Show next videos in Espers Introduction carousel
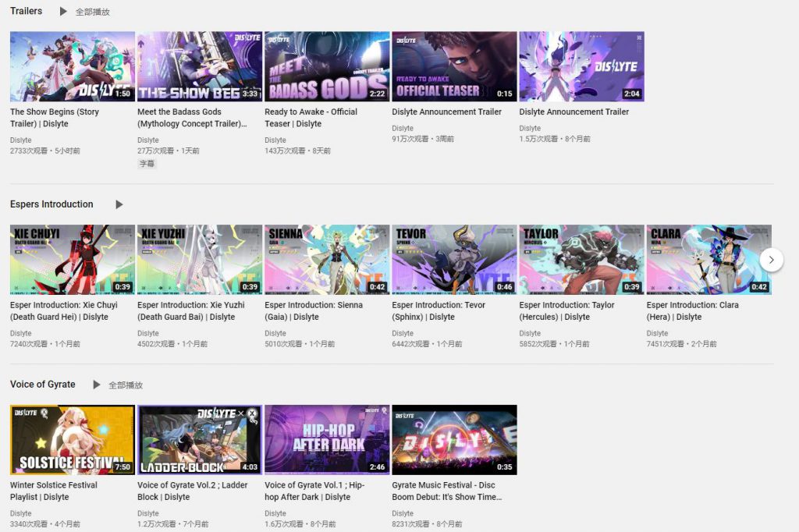This screenshot has height=532, width=799. pos(771,260)
